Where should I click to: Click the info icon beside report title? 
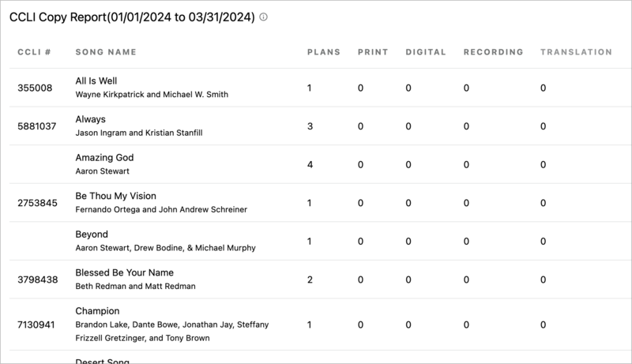pos(264,17)
